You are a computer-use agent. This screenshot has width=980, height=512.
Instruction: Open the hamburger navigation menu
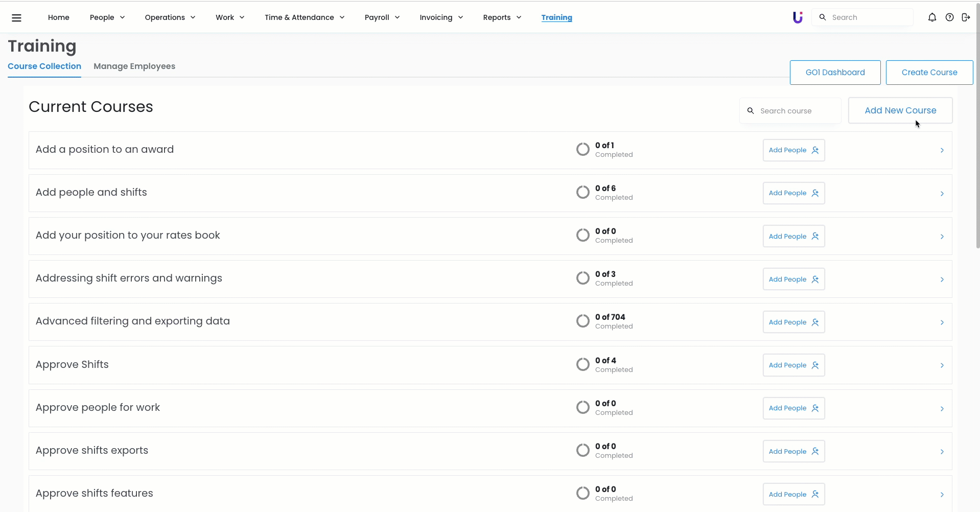[16, 18]
